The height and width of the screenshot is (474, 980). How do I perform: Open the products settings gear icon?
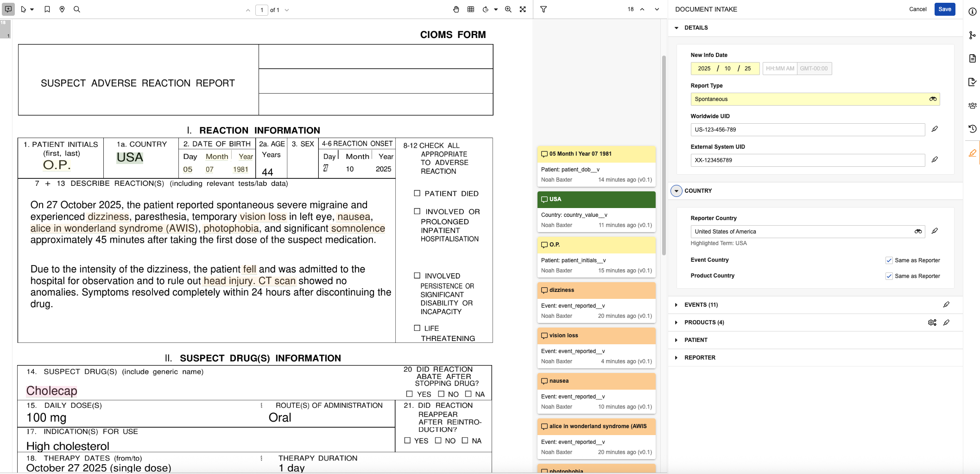coord(932,322)
